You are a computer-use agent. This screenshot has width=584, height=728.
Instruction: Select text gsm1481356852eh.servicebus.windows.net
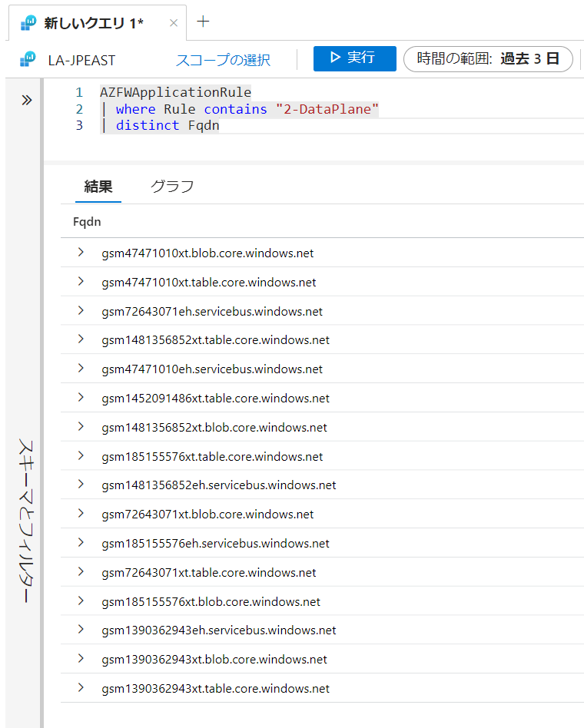tap(219, 485)
